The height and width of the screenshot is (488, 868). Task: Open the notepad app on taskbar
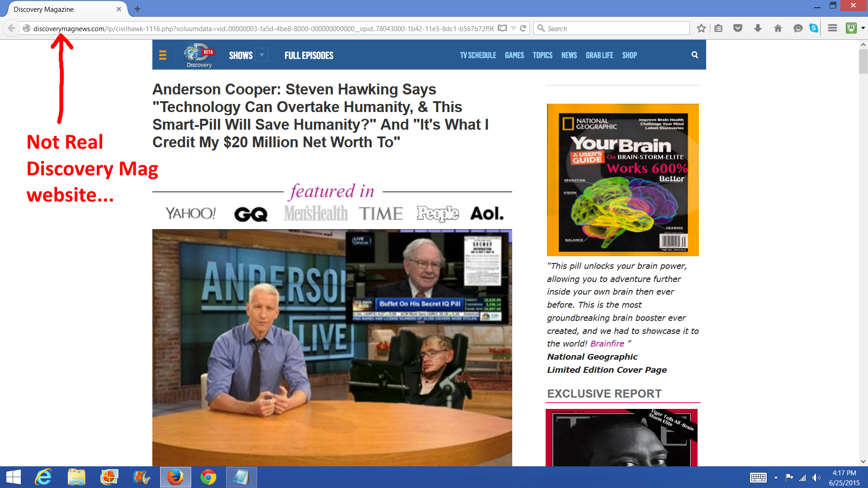pos(241,477)
